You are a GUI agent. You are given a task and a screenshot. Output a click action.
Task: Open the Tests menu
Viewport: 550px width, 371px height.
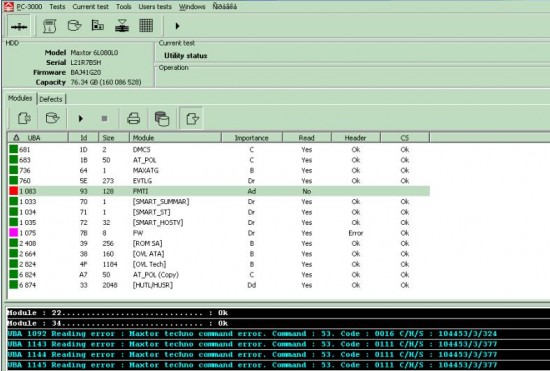point(57,7)
